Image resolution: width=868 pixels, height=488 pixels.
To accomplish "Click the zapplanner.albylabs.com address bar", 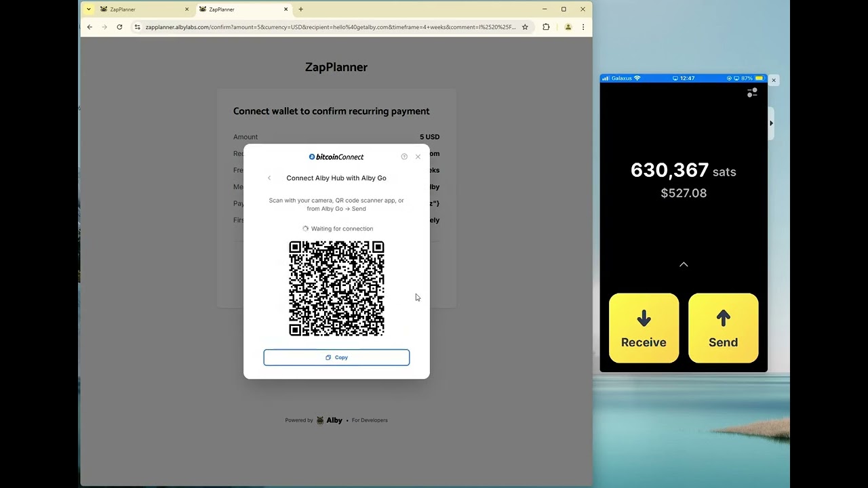I will [330, 27].
